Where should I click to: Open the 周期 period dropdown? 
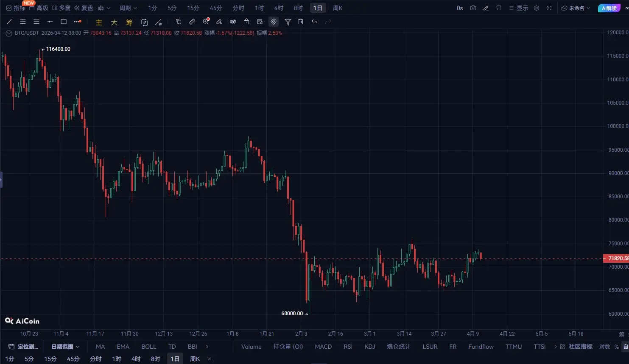click(x=128, y=8)
